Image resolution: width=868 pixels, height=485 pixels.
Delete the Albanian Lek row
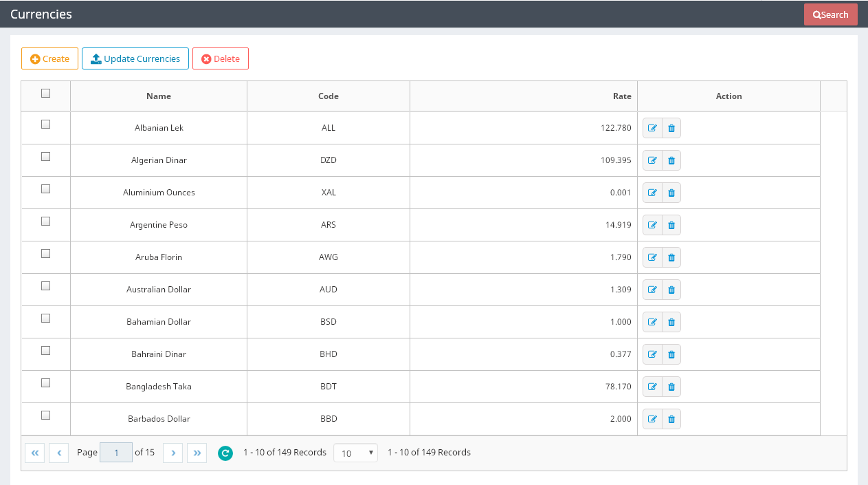pos(671,128)
